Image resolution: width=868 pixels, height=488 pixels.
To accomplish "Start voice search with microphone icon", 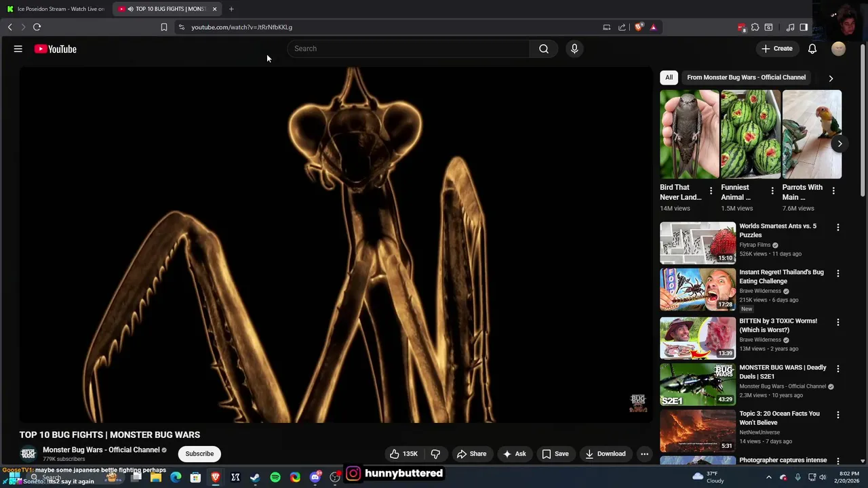I will point(574,49).
